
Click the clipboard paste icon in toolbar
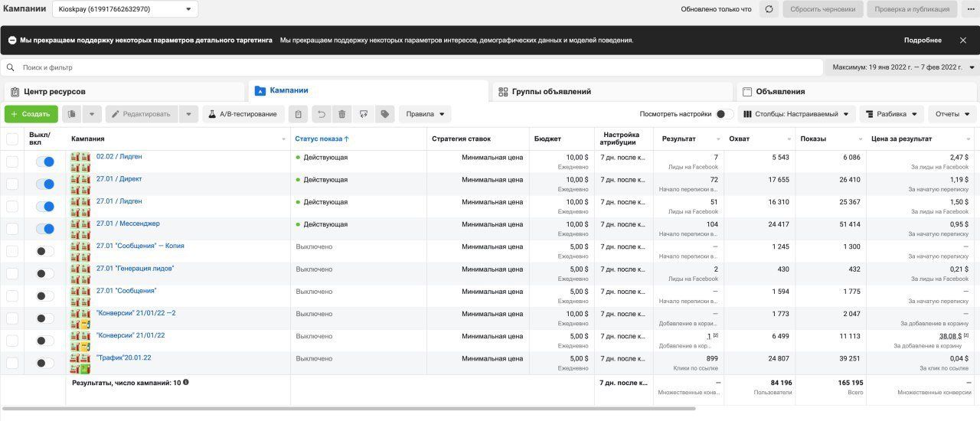pos(299,114)
